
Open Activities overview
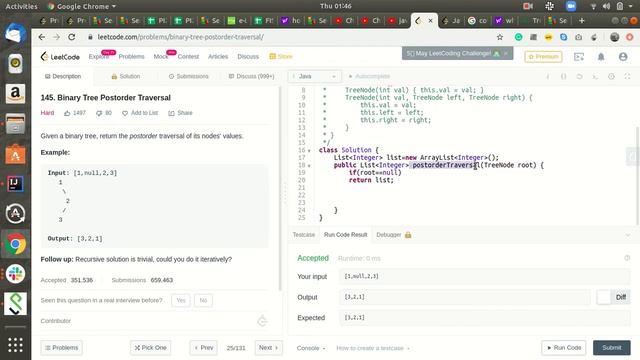coord(21,6)
